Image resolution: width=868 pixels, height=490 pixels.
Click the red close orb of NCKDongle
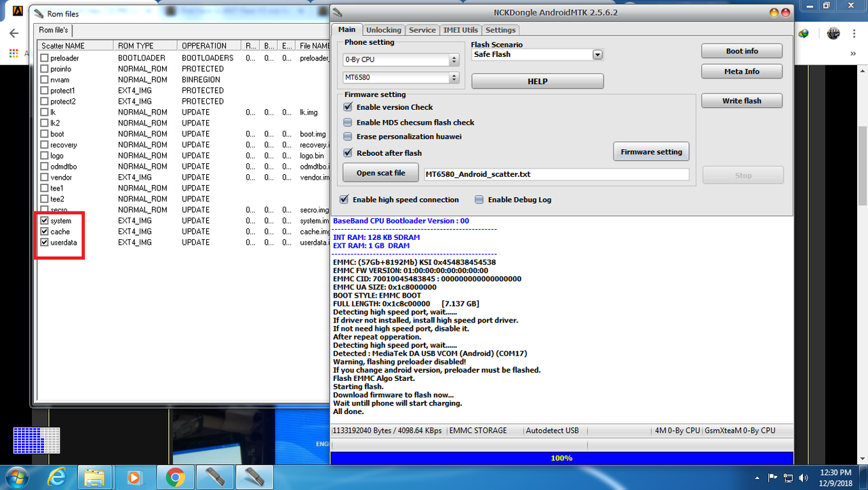coord(786,12)
